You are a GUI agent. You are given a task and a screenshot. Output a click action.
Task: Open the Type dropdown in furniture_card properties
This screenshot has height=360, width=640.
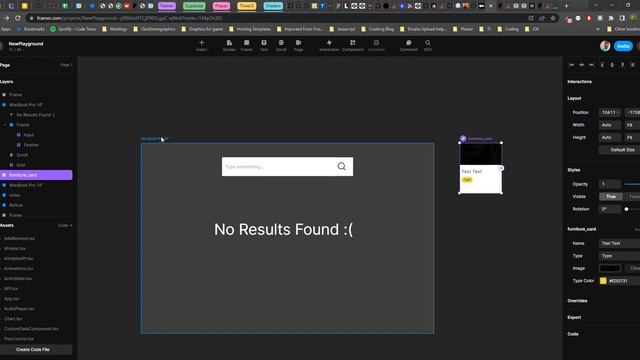pos(620,256)
